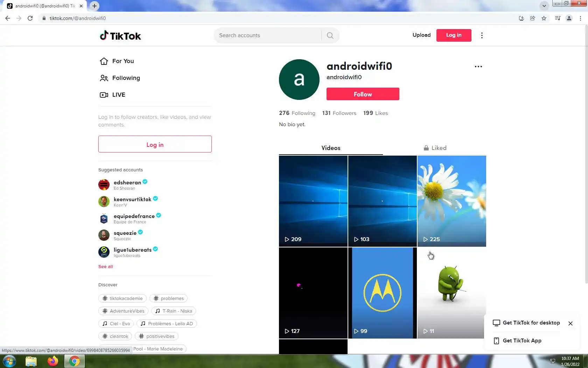The image size is (588, 368).
Task: Select For You in the sidebar
Action: pos(123,61)
